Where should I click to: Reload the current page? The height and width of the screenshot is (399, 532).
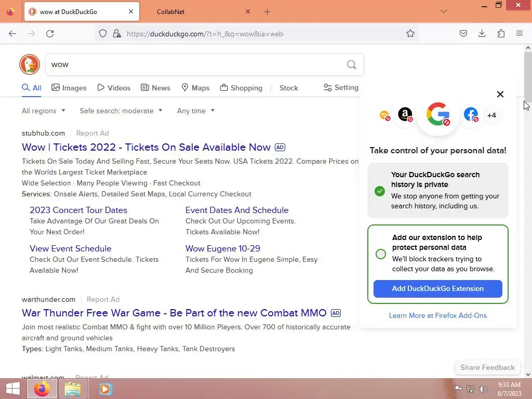point(50,34)
